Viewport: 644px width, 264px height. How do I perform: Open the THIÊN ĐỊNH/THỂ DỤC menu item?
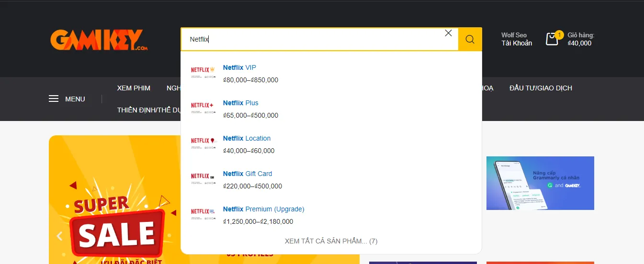149,110
